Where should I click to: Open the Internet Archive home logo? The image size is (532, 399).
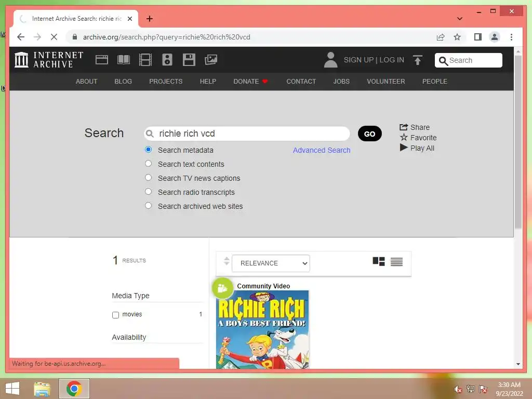(49, 60)
